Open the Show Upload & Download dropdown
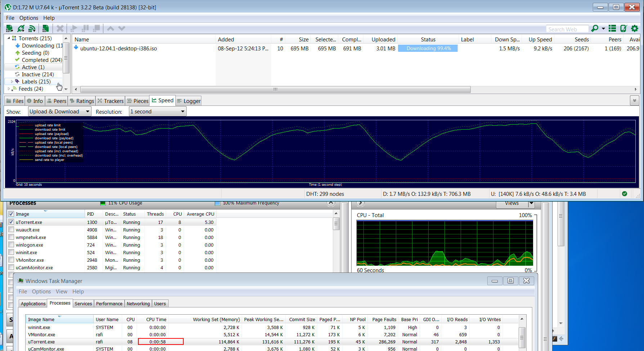Viewport: 644px width, 351px height. [x=59, y=112]
